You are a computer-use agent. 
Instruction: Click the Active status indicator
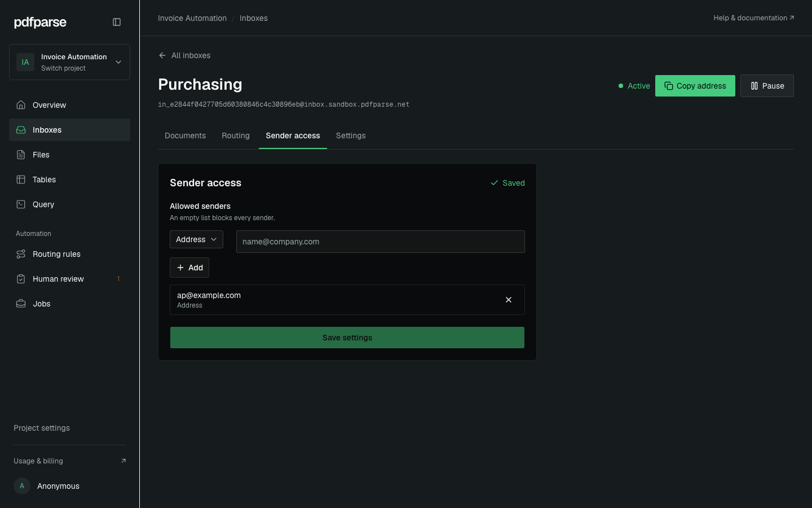click(634, 86)
